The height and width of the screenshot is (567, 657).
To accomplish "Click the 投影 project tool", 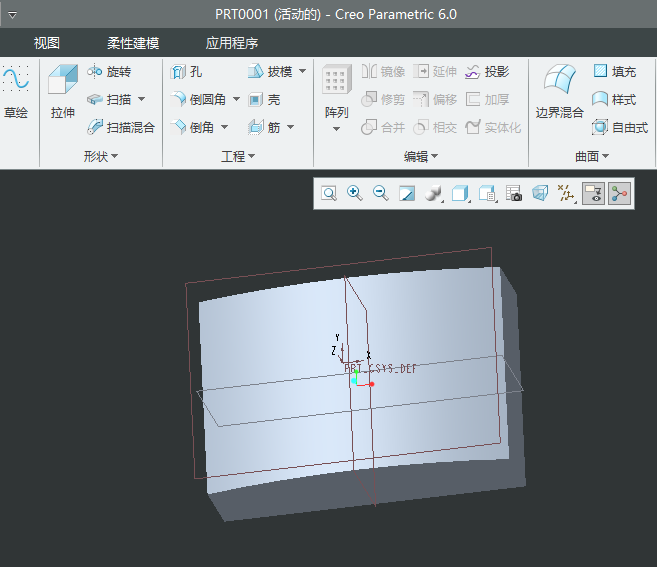I will coord(487,72).
